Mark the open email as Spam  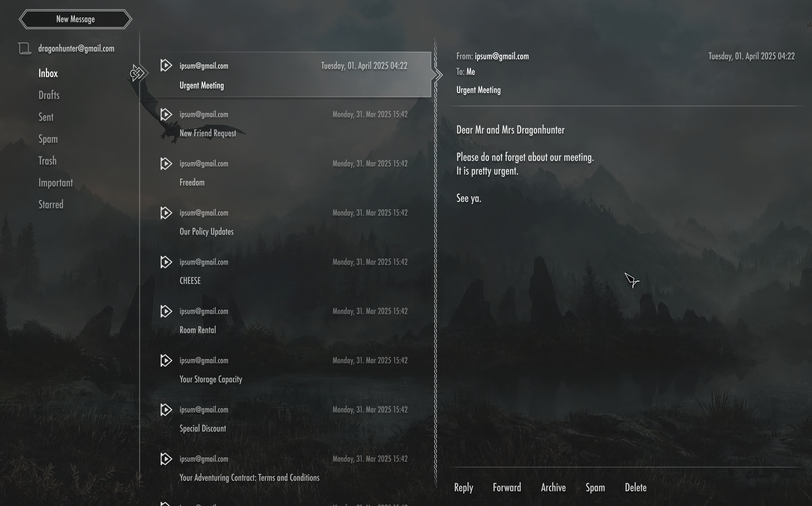tap(595, 488)
